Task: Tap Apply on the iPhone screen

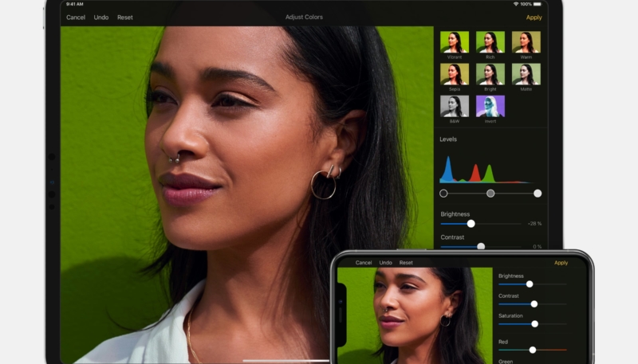Action: tap(561, 263)
